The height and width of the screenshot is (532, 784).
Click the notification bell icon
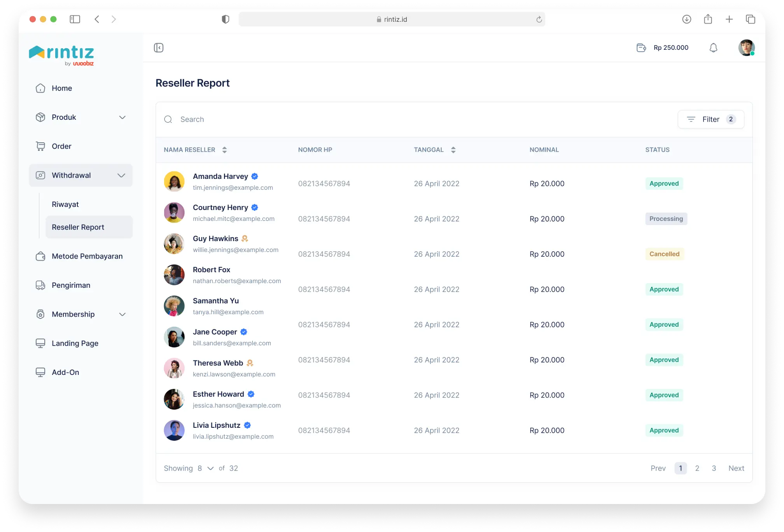tap(713, 47)
